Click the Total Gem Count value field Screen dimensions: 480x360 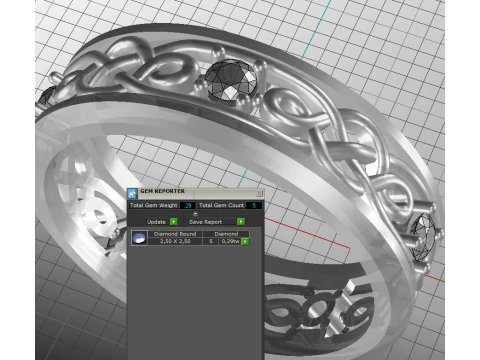[254, 206]
